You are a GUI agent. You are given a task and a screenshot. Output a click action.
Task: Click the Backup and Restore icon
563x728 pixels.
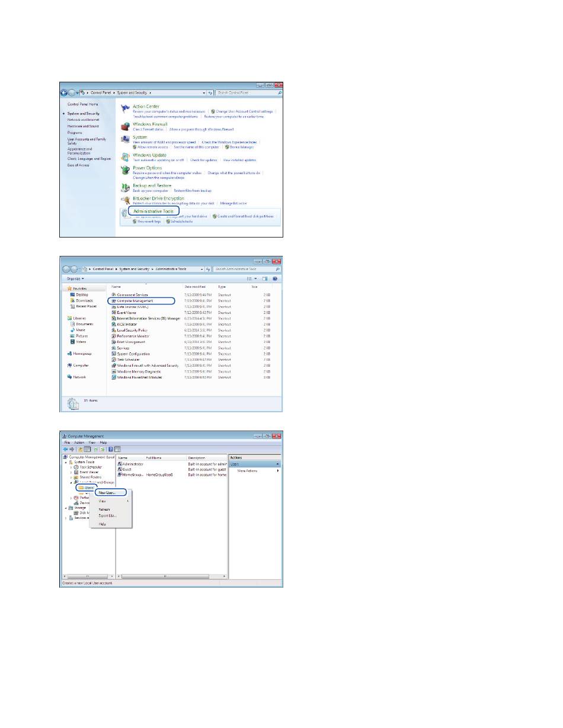click(x=125, y=188)
